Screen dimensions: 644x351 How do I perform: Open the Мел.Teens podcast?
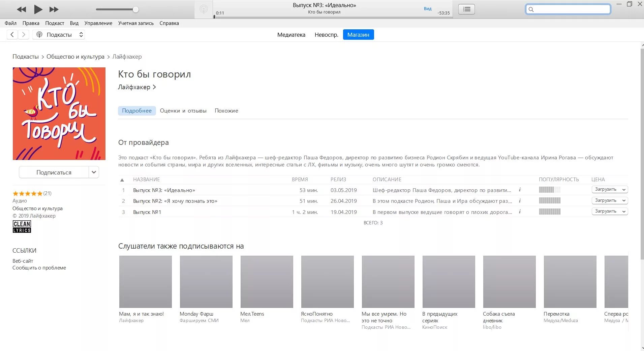point(267,282)
